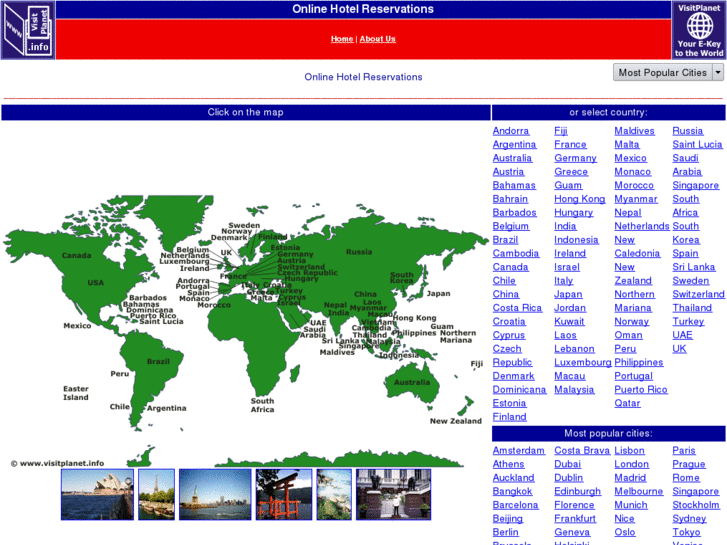The image size is (727, 545).
Task: Click Canada on the world map
Action: 77,256
